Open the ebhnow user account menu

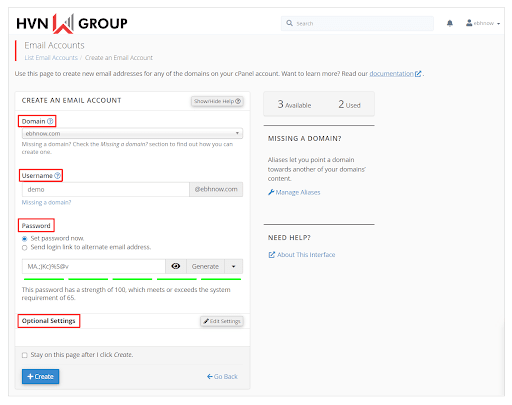coord(483,23)
